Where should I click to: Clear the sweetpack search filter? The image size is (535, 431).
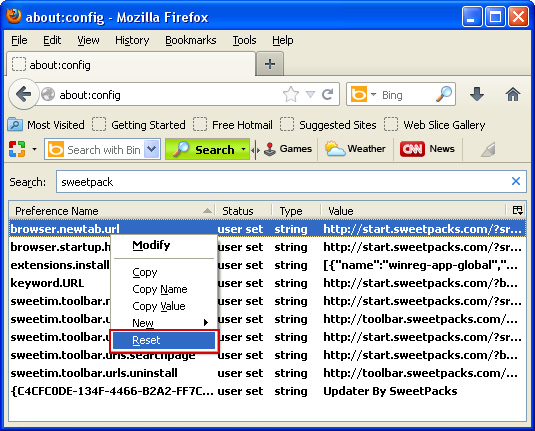(x=516, y=181)
